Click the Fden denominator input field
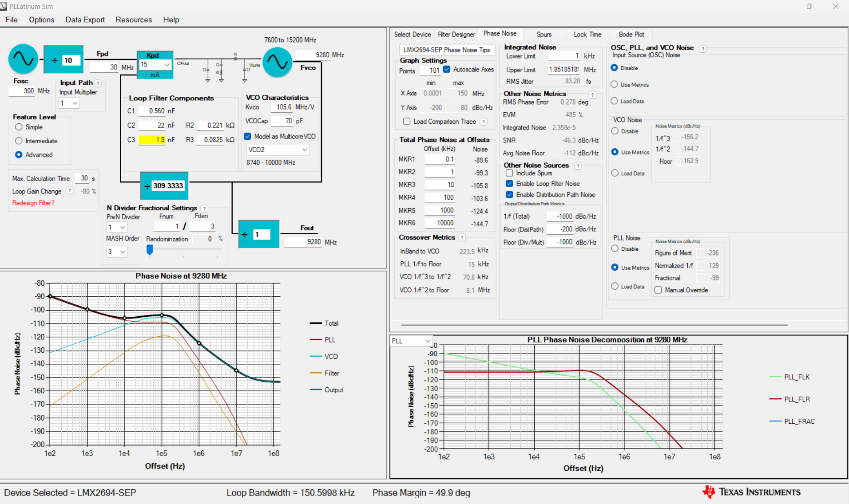This screenshot has width=849, height=504. tap(203, 226)
